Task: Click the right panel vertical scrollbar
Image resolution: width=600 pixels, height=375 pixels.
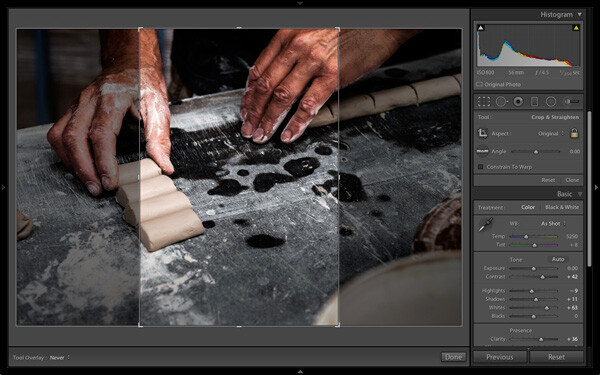Action: [589, 189]
